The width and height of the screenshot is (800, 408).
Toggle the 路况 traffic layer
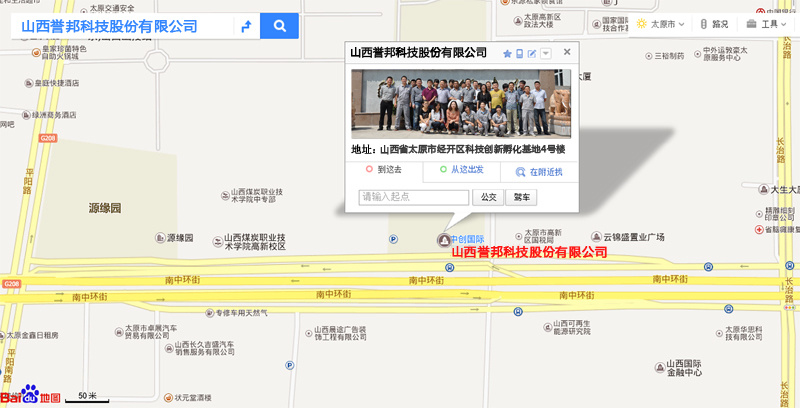tap(714, 24)
